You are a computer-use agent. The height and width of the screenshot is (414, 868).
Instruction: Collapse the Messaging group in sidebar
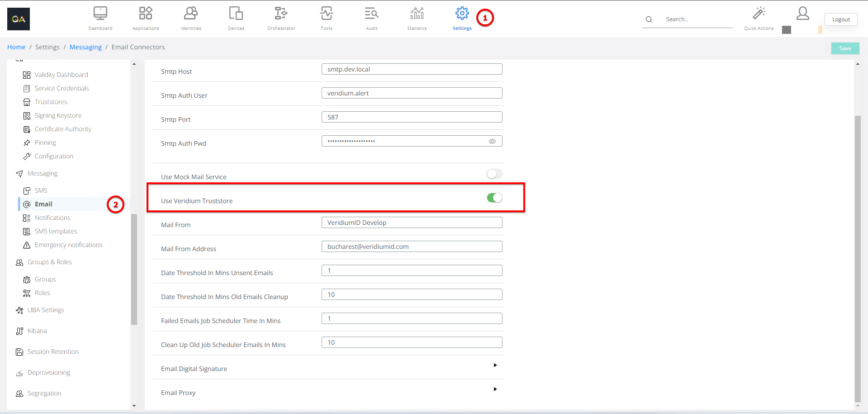[42, 174]
